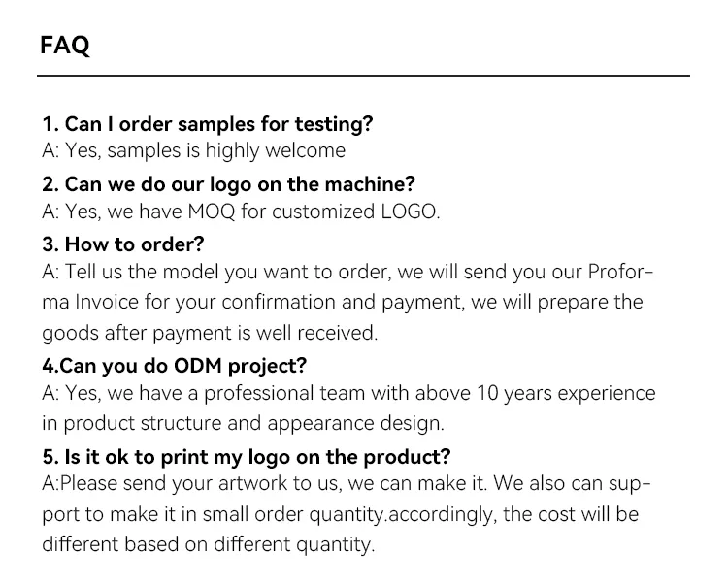
Task: Click the line mentioning 10 years experience
Action: click(347, 393)
